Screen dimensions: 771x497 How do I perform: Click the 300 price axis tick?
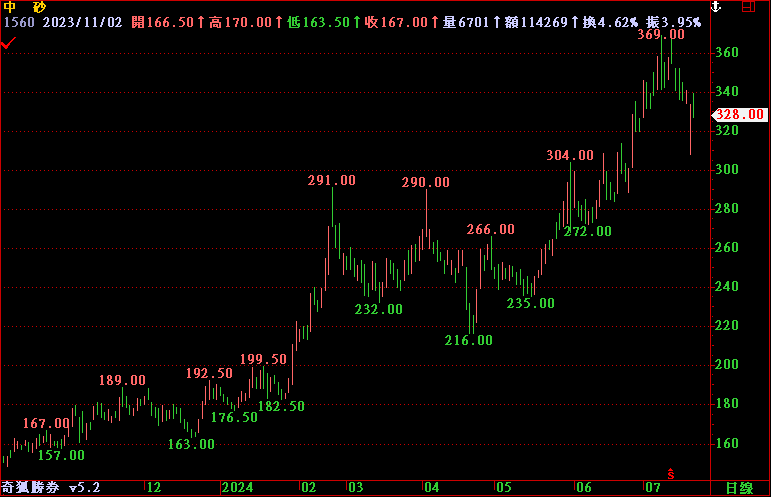727,170
